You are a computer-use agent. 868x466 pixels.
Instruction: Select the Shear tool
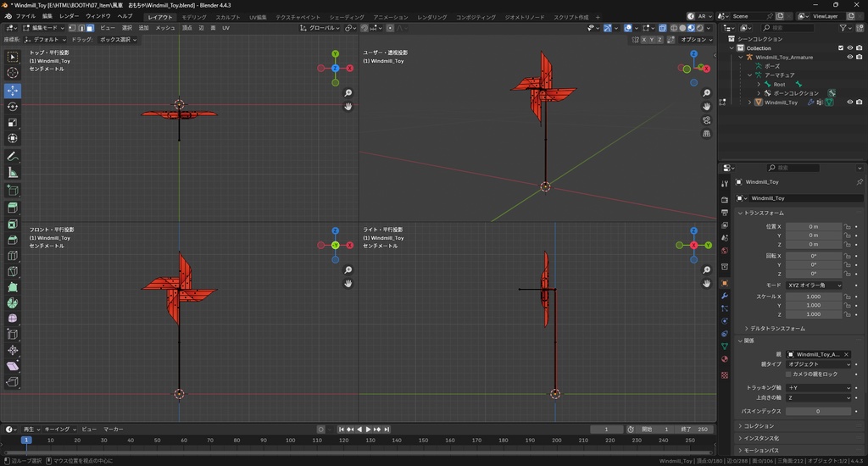[x=12, y=366]
